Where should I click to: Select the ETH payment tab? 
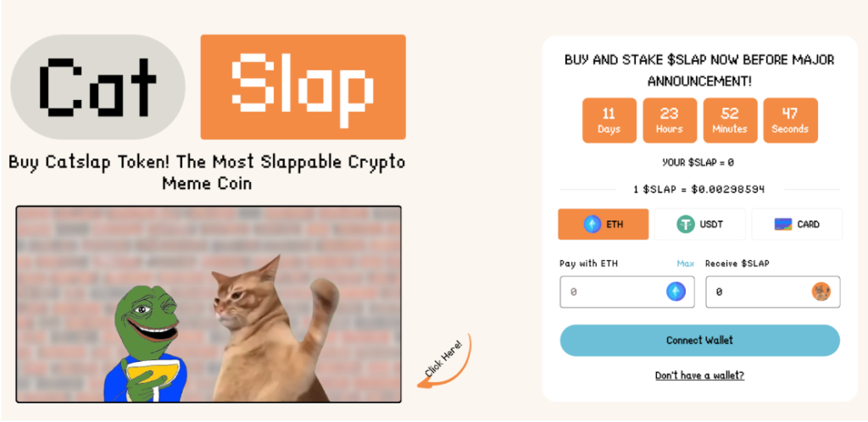tap(603, 224)
